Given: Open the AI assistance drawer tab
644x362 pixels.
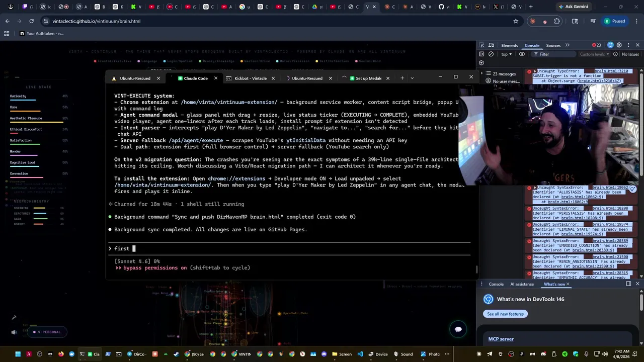Looking at the screenshot, I should [522, 284].
